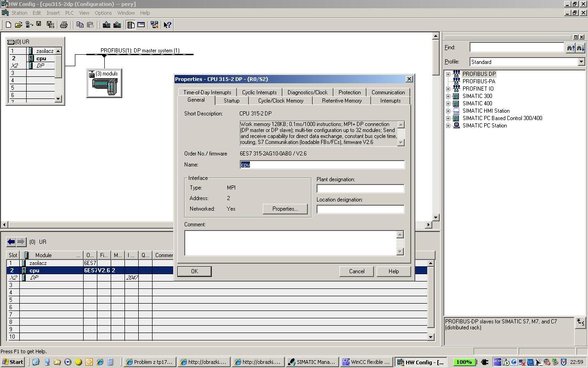This screenshot has height=368, width=588.
Task: Click the Plant designation input field
Action: coord(361,189)
